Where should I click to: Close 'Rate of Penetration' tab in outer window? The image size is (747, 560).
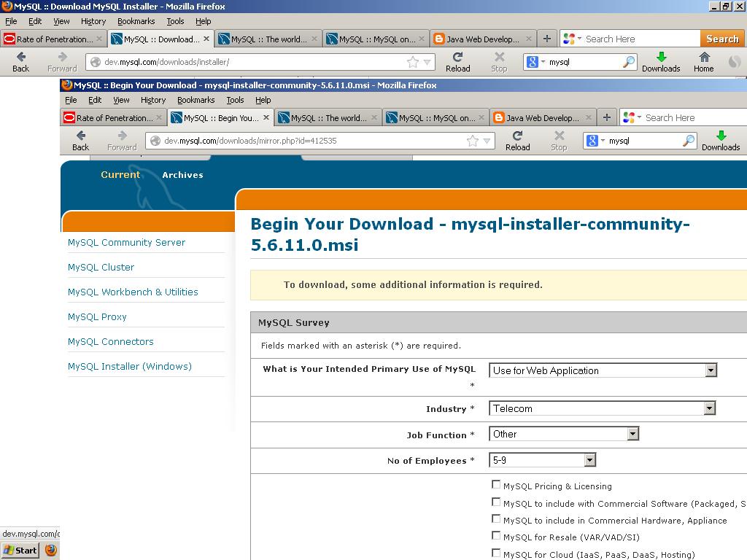99,39
